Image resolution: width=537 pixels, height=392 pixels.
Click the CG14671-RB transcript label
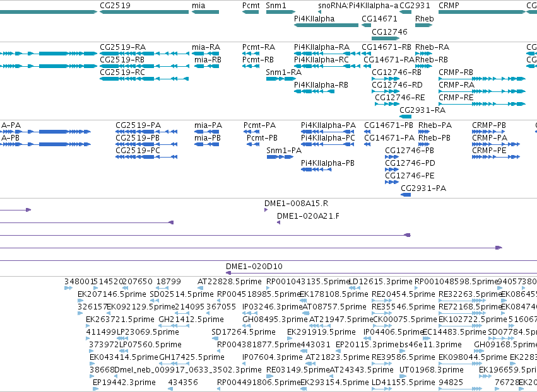click(x=387, y=47)
